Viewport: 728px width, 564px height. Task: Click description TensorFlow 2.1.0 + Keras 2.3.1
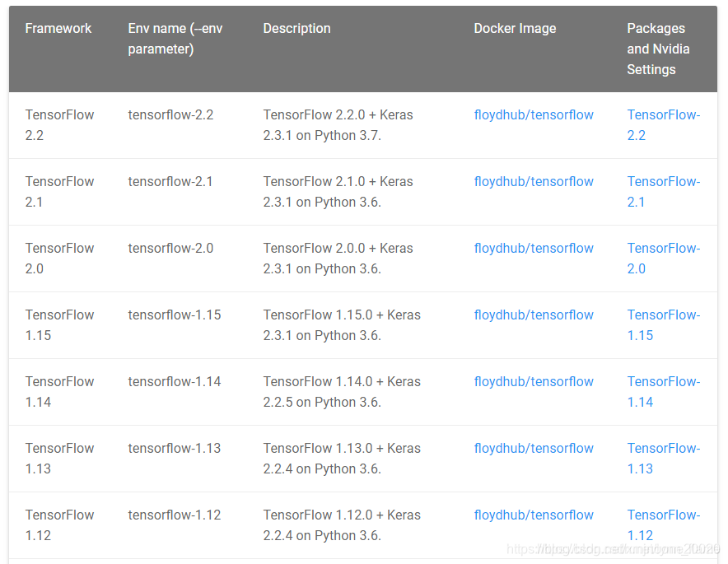[x=338, y=192]
